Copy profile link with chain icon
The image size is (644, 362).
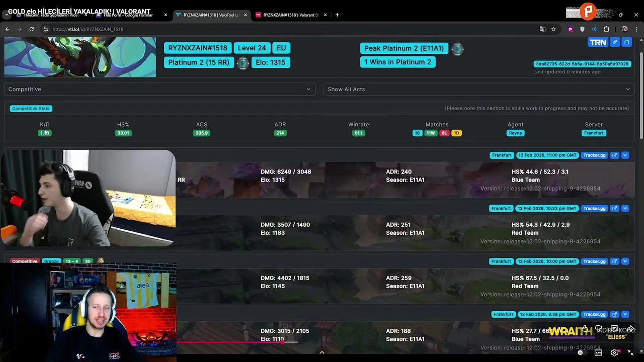coord(615,43)
